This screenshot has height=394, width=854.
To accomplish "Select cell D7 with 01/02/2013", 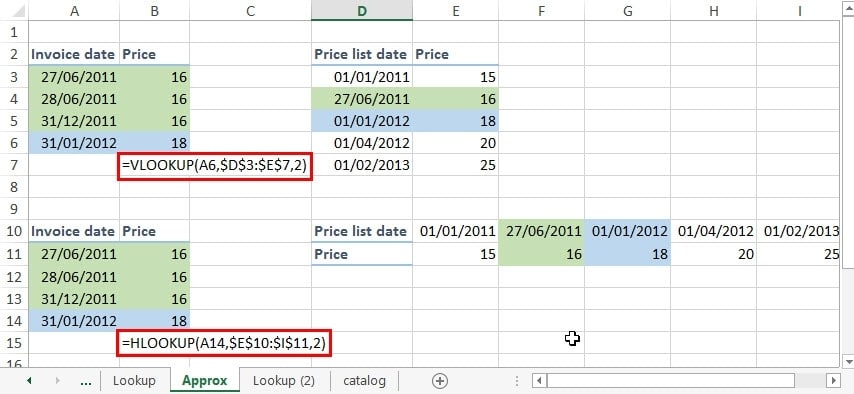I will [x=362, y=165].
